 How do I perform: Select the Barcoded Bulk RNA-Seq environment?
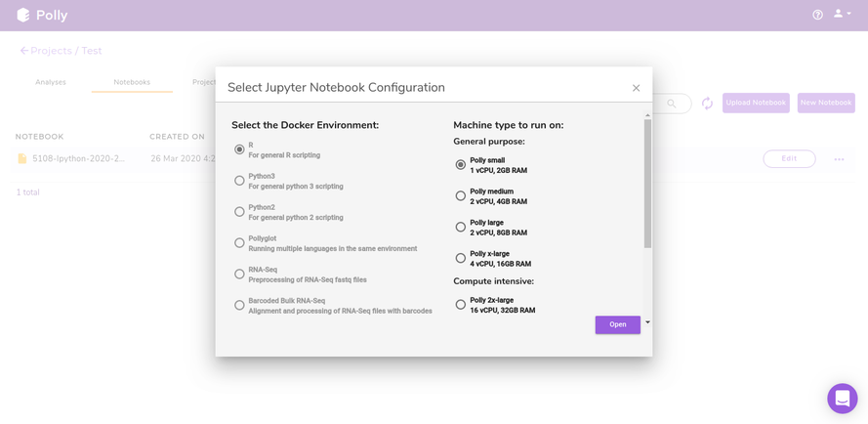239,305
